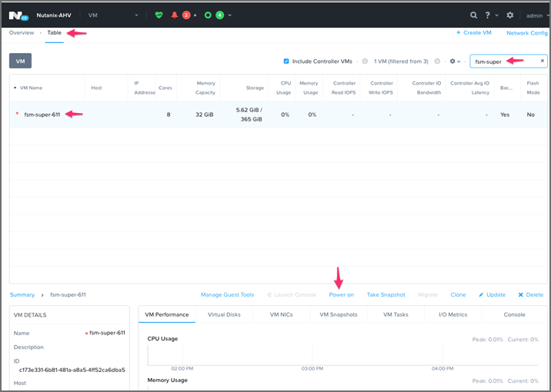Click Manage Guest Tools
This screenshot has width=551, height=392.
227,295
